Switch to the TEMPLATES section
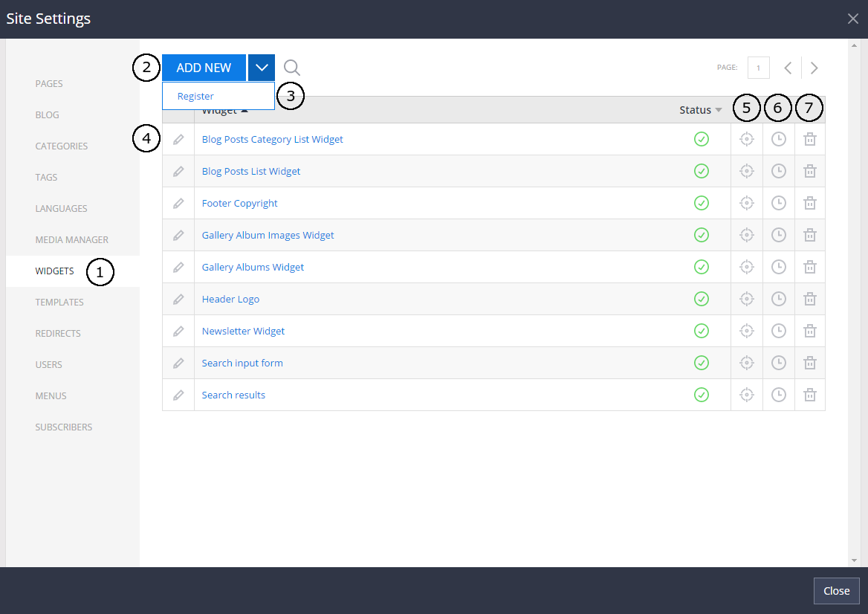 (x=59, y=302)
